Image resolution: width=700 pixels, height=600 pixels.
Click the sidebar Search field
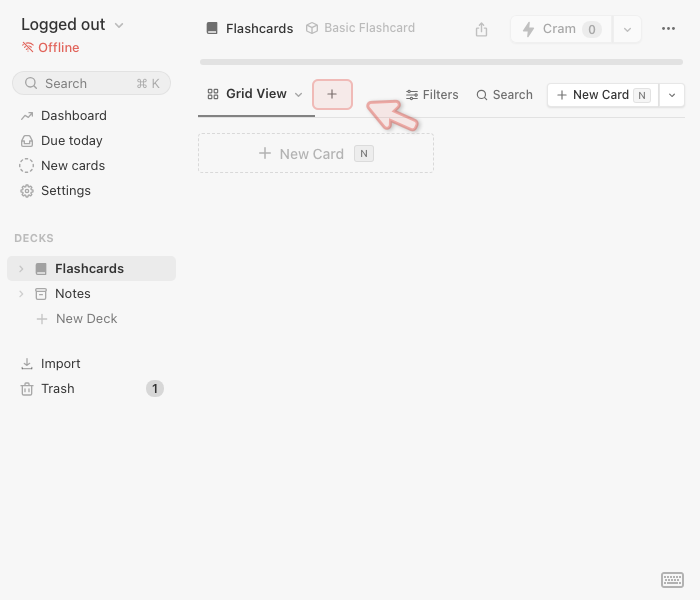click(x=91, y=83)
